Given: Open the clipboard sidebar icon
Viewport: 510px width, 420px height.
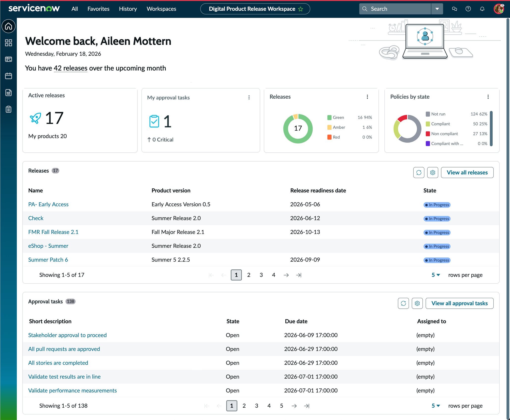Looking at the screenshot, I should (9, 109).
